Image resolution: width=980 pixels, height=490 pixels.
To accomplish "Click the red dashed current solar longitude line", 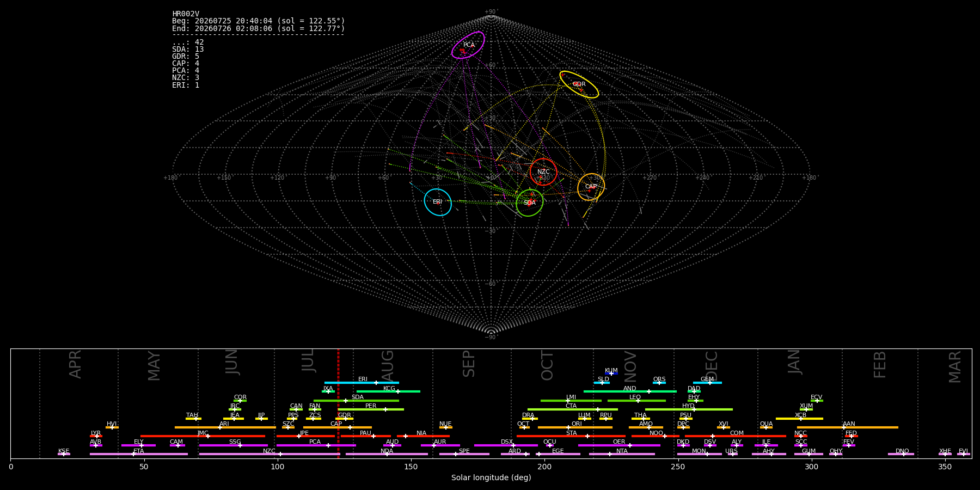I will 338,403.
